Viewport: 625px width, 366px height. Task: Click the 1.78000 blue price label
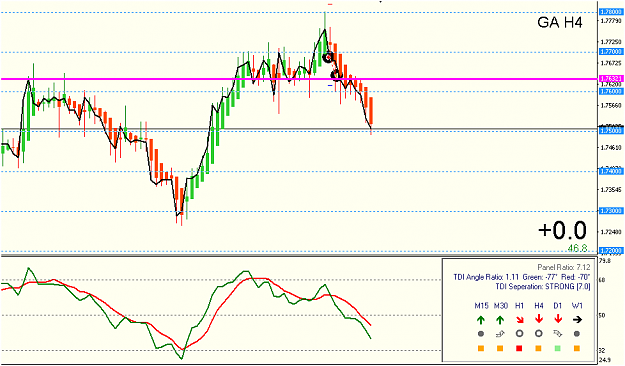click(x=611, y=12)
